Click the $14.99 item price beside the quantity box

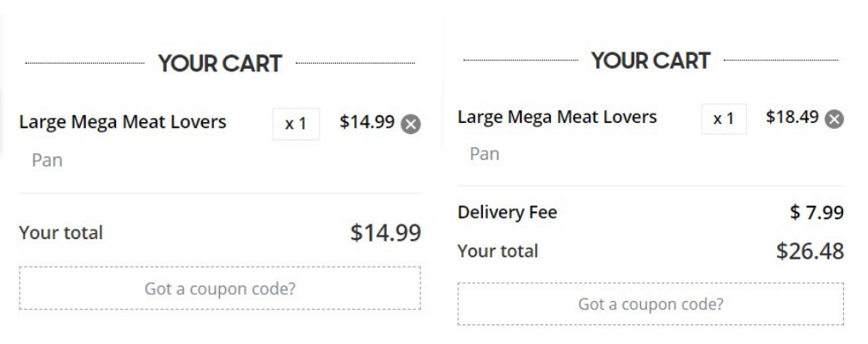pyautogui.click(x=368, y=123)
